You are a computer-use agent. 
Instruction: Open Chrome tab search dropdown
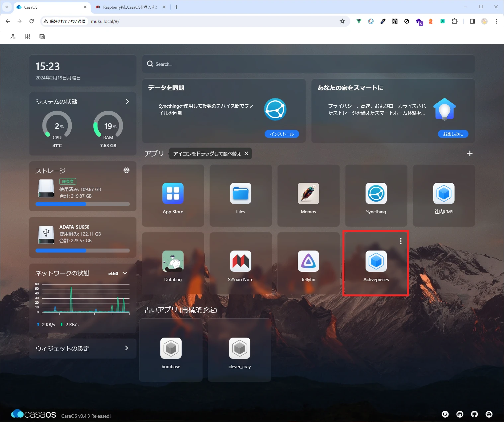coord(7,7)
